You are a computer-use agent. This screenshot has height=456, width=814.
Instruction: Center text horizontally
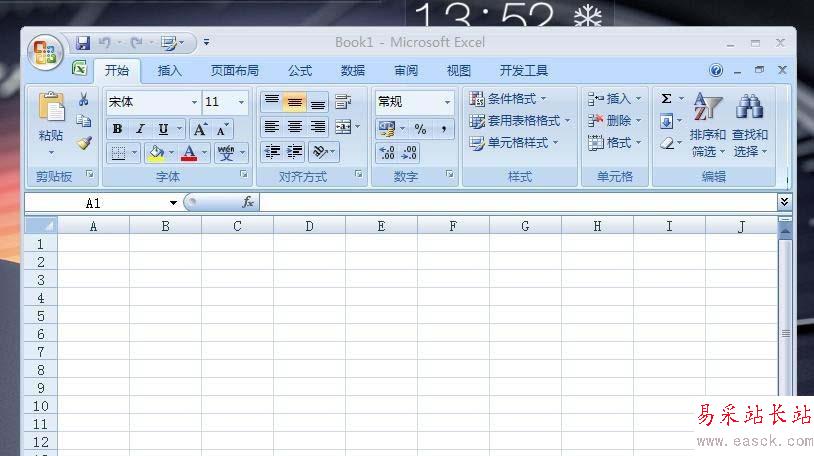click(x=295, y=126)
